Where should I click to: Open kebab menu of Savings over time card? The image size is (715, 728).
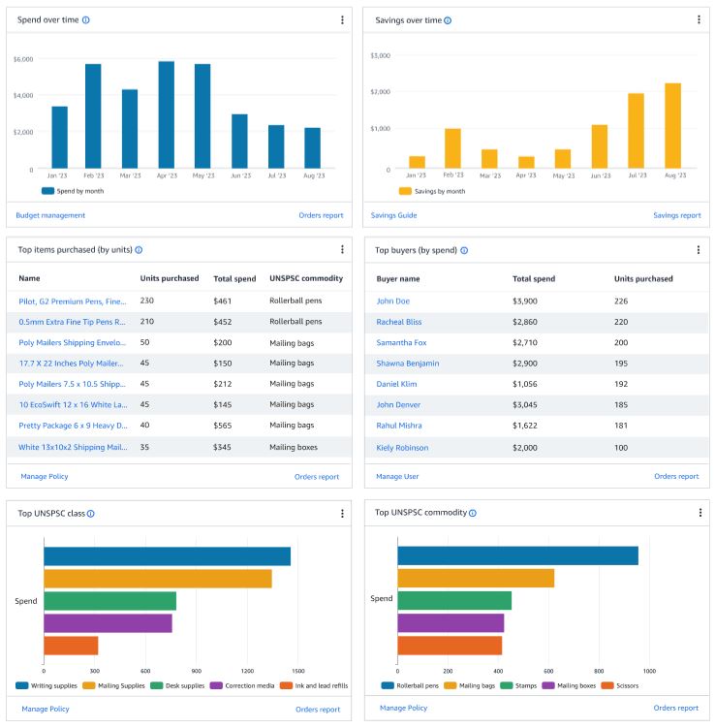click(x=699, y=19)
